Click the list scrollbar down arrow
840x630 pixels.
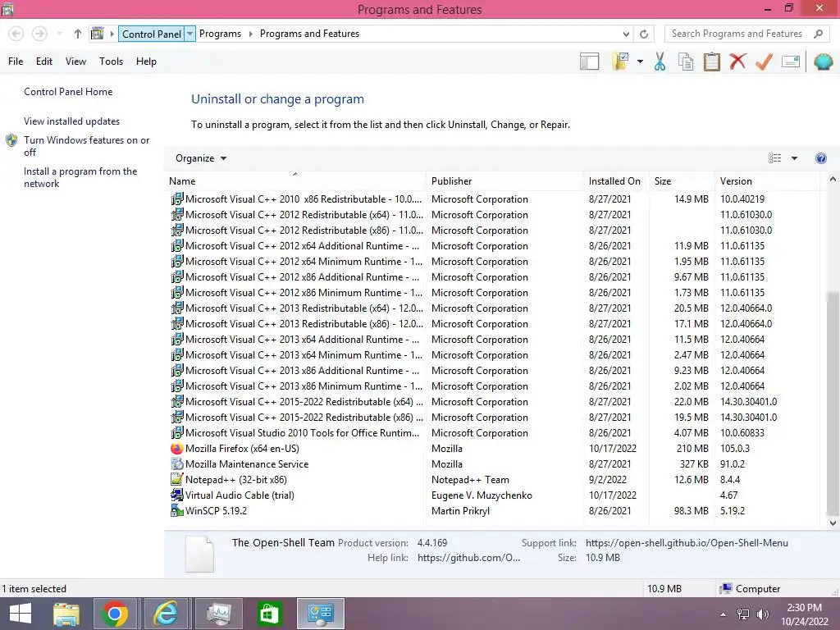(833, 523)
